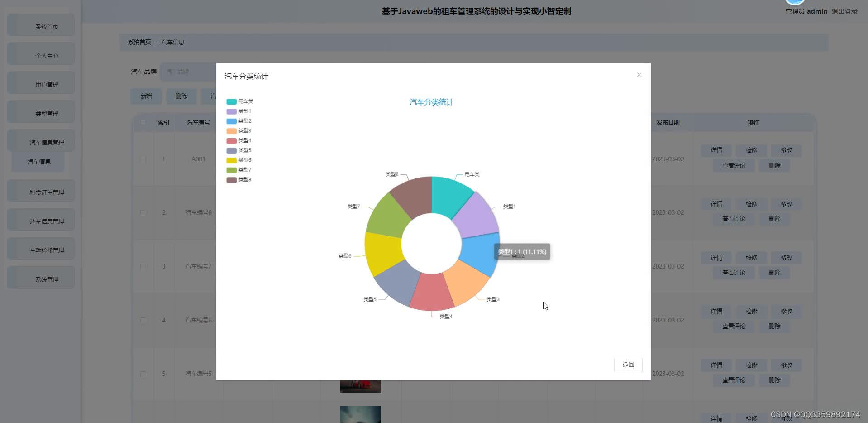Click the 汽车分类统计 chart title
This screenshot has width=868, height=423.
431,102
